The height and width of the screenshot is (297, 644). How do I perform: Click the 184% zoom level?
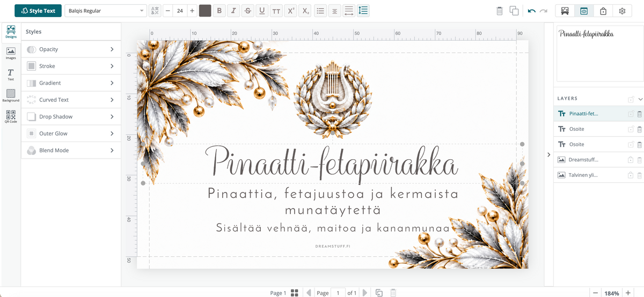coord(611,293)
